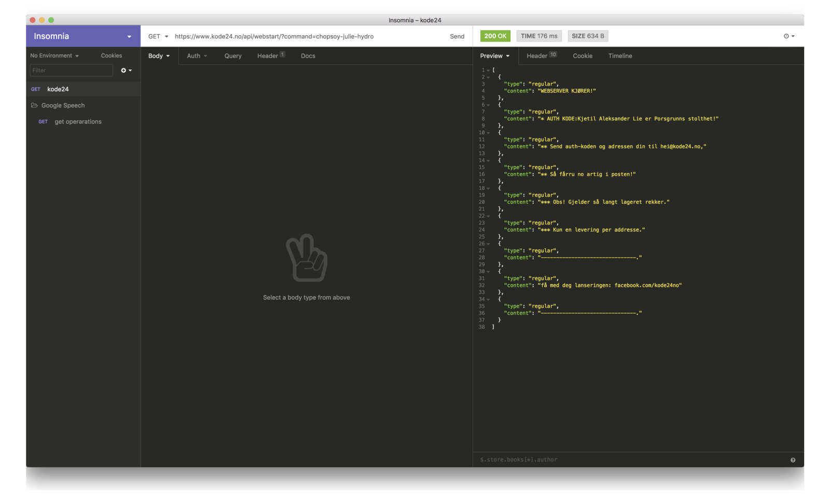The height and width of the screenshot is (504, 830).
Task: Fold the JSON object starting at line 10
Action: [488, 133]
